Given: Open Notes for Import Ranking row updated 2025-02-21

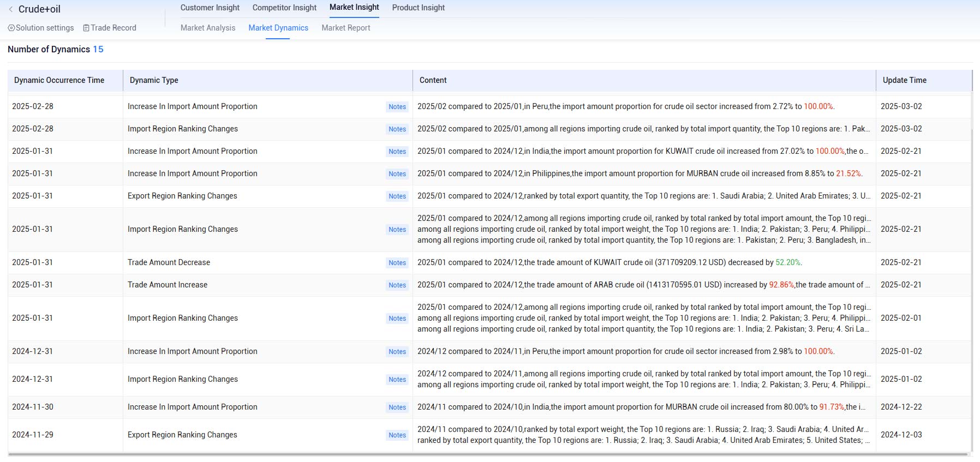Looking at the screenshot, I should click(397, 230).
